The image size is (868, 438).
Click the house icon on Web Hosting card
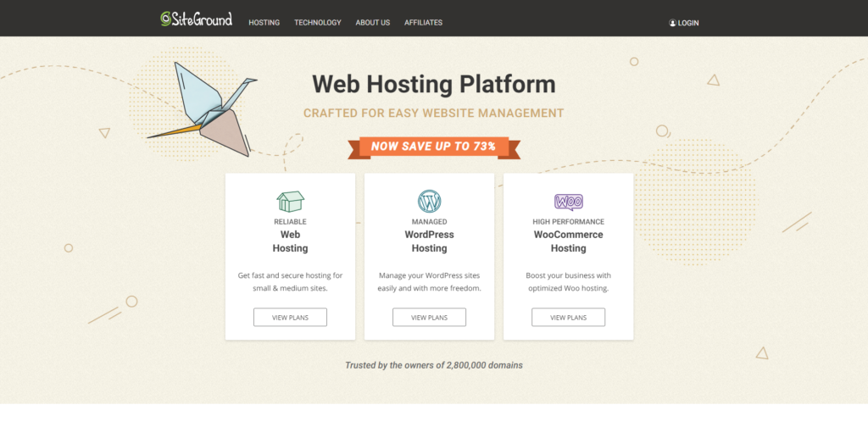tap(291, 202)
